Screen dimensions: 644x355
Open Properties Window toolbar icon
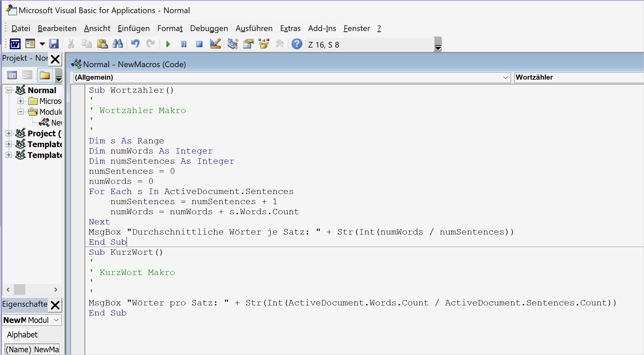248,44
